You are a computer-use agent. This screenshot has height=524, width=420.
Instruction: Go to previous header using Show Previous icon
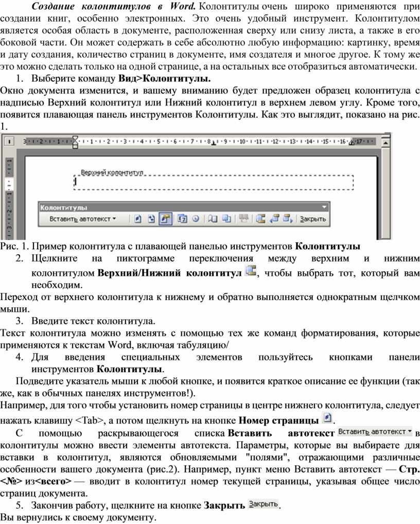click(274, 219)
